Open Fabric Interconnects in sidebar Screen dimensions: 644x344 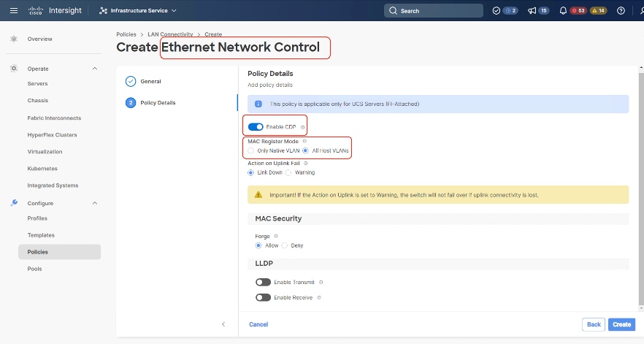[54, 118]
